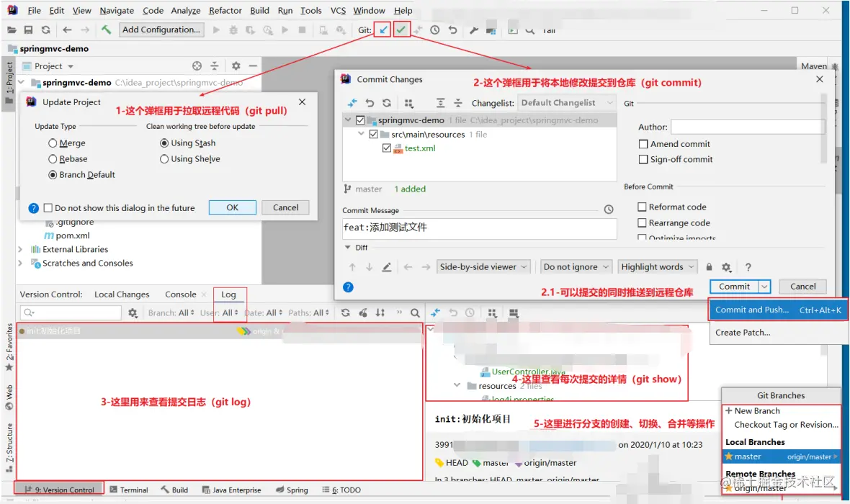This screenshot has height=504, width=850.
Task: Click the Log search magnifier icon
Action: point(415,312)
